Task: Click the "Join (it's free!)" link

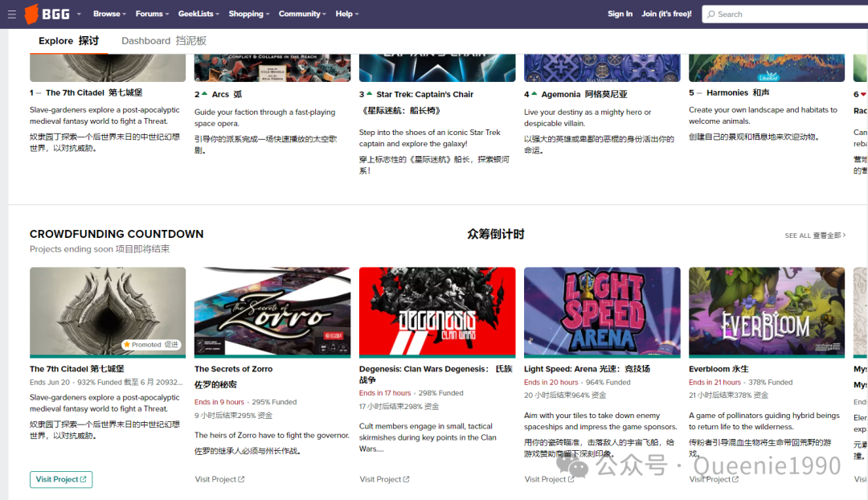Action: click(665, 14)
